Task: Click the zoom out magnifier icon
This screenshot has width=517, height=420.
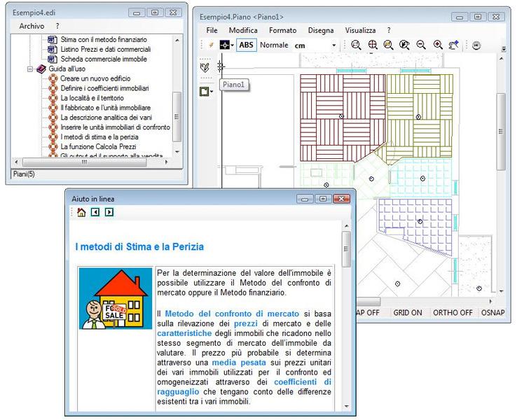Action: pyautogui.click(x=421, y=45)
